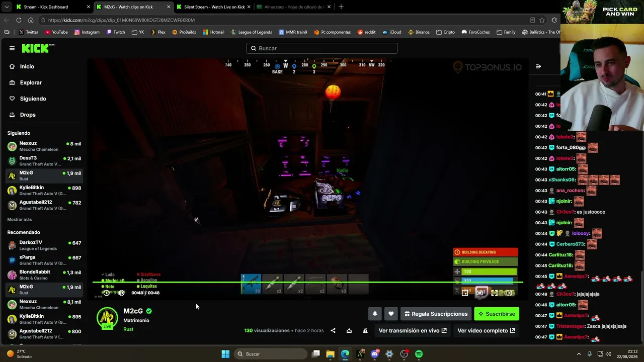Follow M2cG with the heart button
The width and height of the screenshot is (644, 362).
(391, 314)
